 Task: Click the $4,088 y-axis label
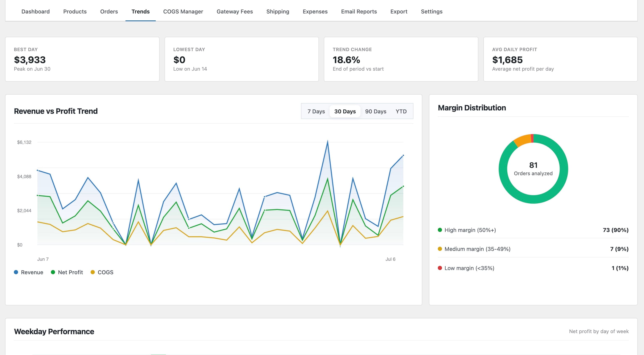24,176
